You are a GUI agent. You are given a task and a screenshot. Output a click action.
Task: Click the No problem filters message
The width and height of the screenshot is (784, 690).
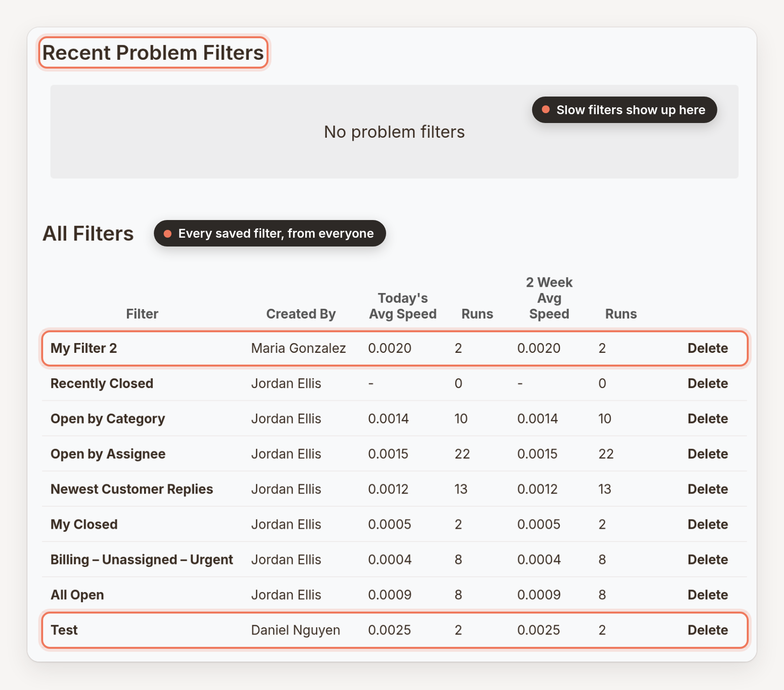(394, 132)
